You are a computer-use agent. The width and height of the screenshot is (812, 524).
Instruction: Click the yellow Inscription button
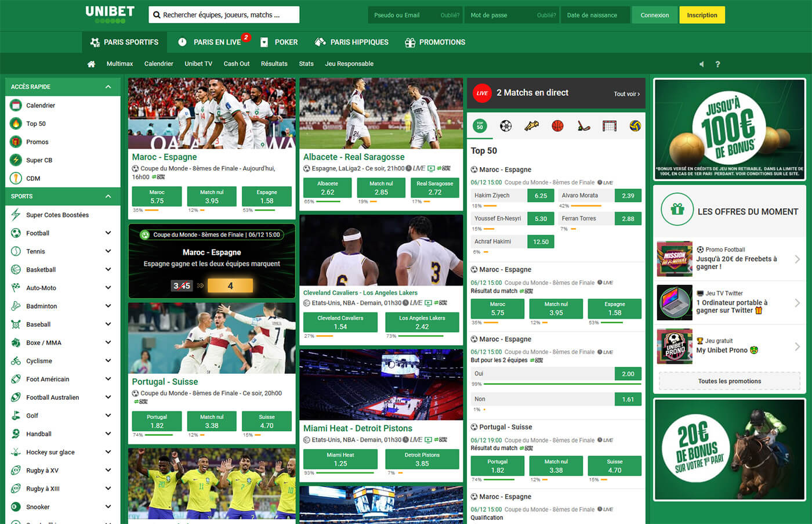pyautogui.click(x=702, y=15)
